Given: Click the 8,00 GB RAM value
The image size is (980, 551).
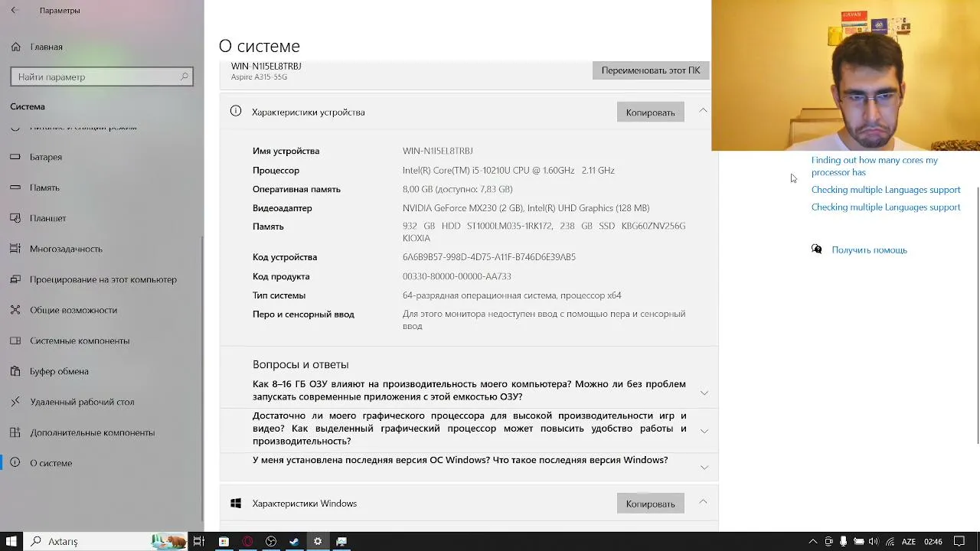Looking at the screenshot, I should tap(458, 189).
